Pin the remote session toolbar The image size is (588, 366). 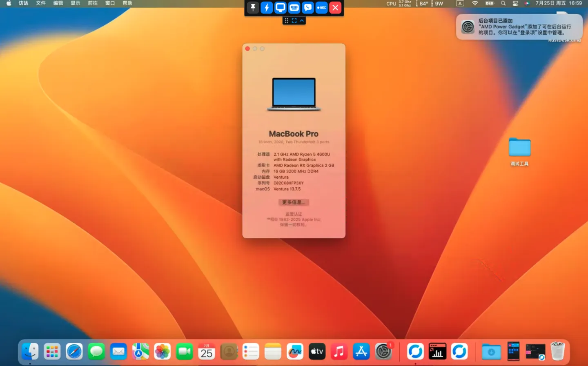click(x=253, y=8)
